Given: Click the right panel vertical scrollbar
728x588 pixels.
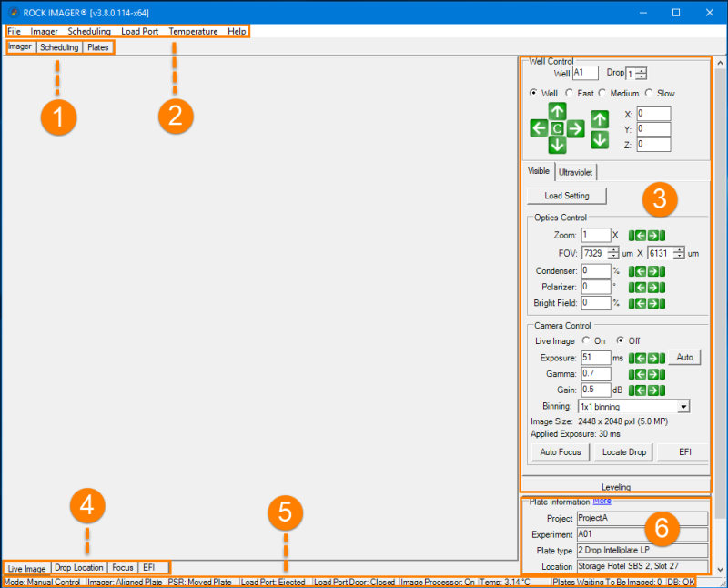Looking at the screenshot, I should [720, 295].
